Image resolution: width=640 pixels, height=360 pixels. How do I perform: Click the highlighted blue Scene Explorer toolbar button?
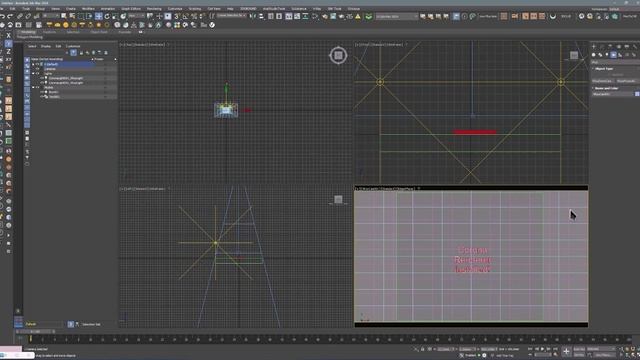click(x=73, y=53)
